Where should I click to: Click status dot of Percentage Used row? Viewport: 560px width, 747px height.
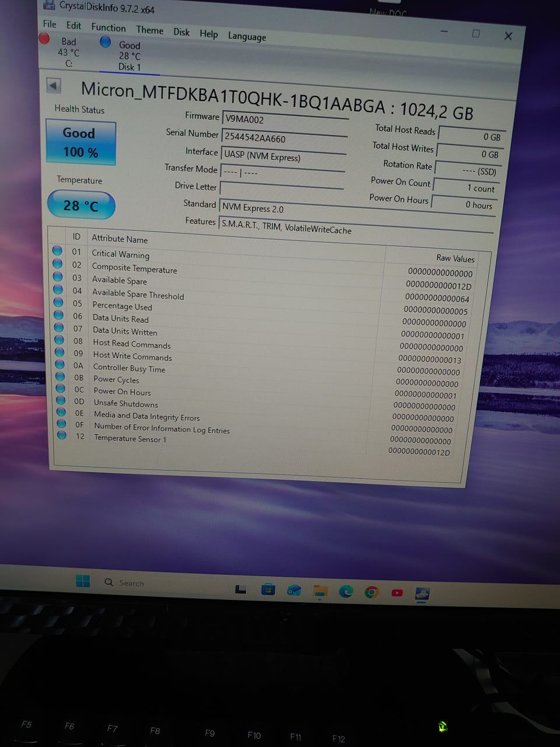[58, 302]
